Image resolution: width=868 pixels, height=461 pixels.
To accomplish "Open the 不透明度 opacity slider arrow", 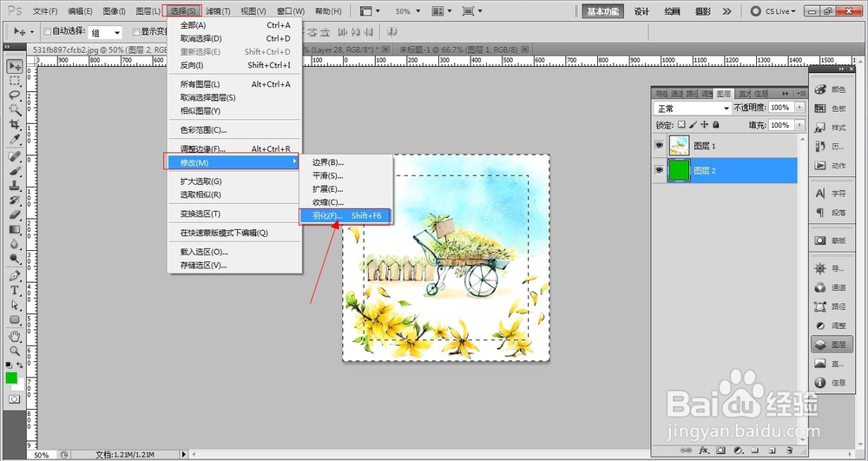I will pyautogui.click(x=799, y=108).
